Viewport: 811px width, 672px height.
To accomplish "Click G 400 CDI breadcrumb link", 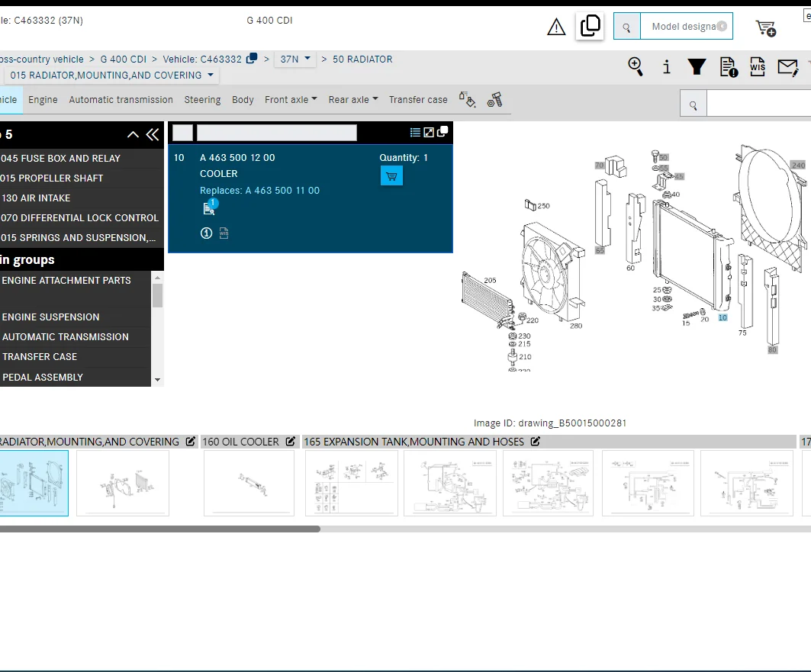I will (x=123, y=59).
